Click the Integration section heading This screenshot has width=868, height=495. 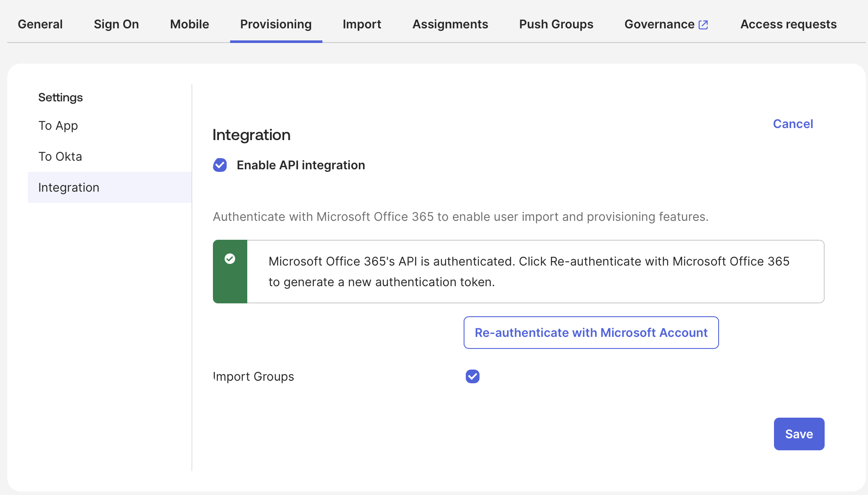(x=252, y=135)
